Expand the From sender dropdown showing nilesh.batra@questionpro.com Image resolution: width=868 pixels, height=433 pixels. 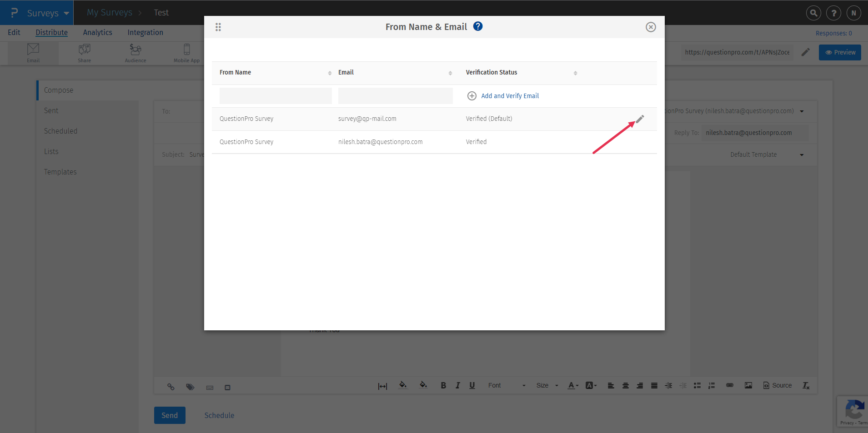pyautogui.click(x=802, y=111)
